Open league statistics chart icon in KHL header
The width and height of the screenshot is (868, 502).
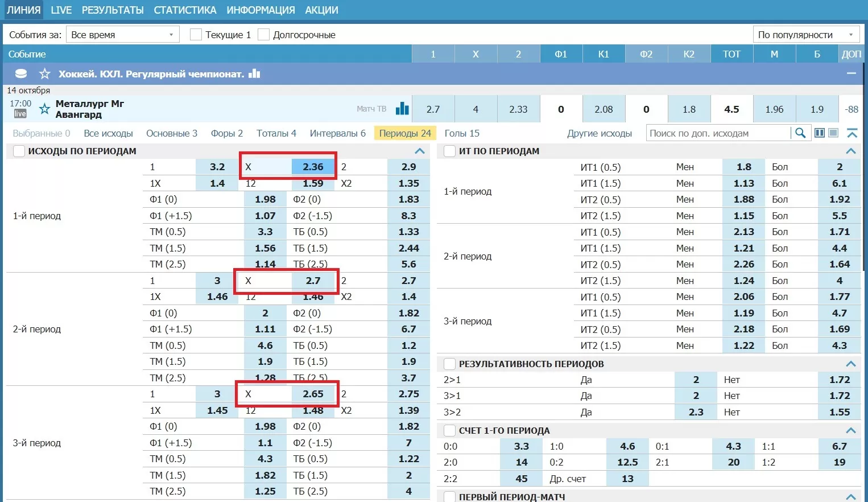pos(254,74)
